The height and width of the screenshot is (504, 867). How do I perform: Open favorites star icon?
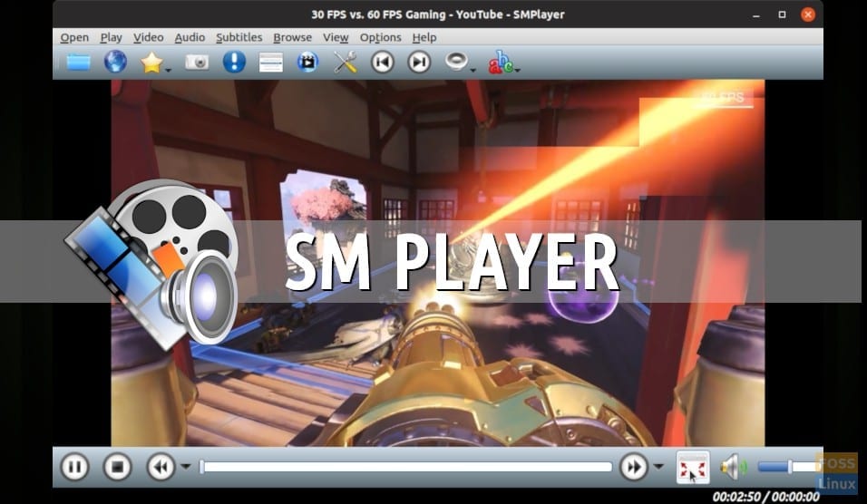pyautogui.click(x=151, y=63)
